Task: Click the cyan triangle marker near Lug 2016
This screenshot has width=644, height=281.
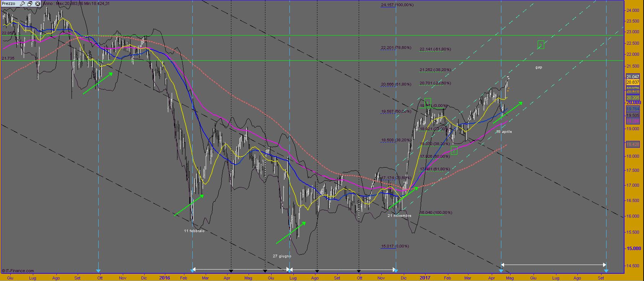Action: point(289,270)
